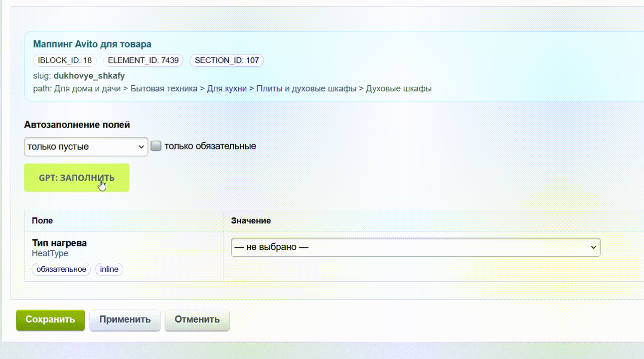This screenshot has height=359, width=644.
Task: Click the "Маппинг Avito для товара" heading
Action: (x=92, y=44)
